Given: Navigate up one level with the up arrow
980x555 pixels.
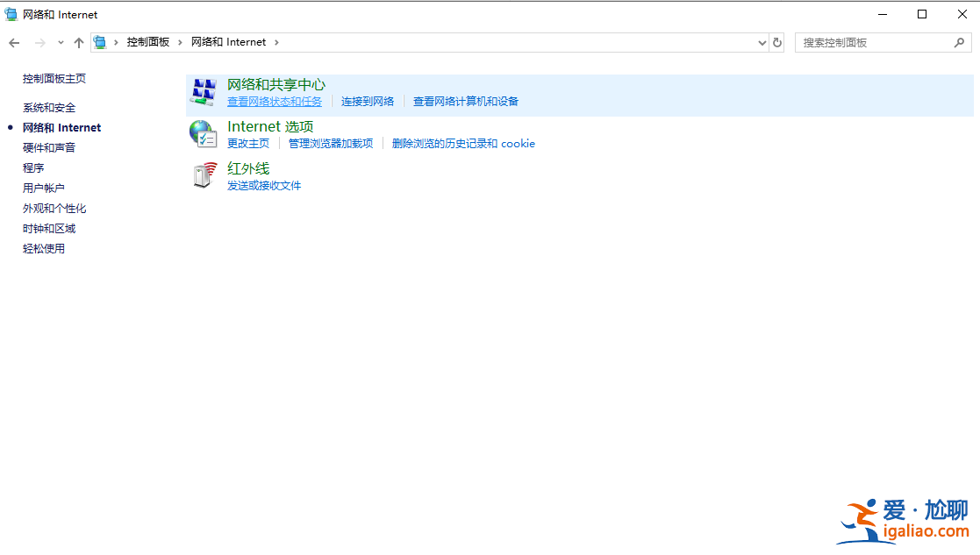Looking at the screenshot, I should (x=78, y=41).
